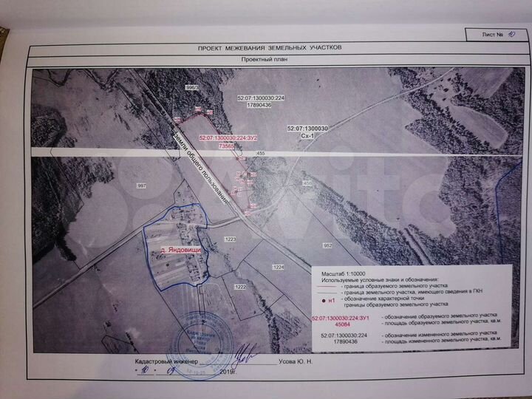The width and height of the screenshot is (532, 399).
Task: Click parcel number 952 near the legend
Action: [x=327, y=246]
